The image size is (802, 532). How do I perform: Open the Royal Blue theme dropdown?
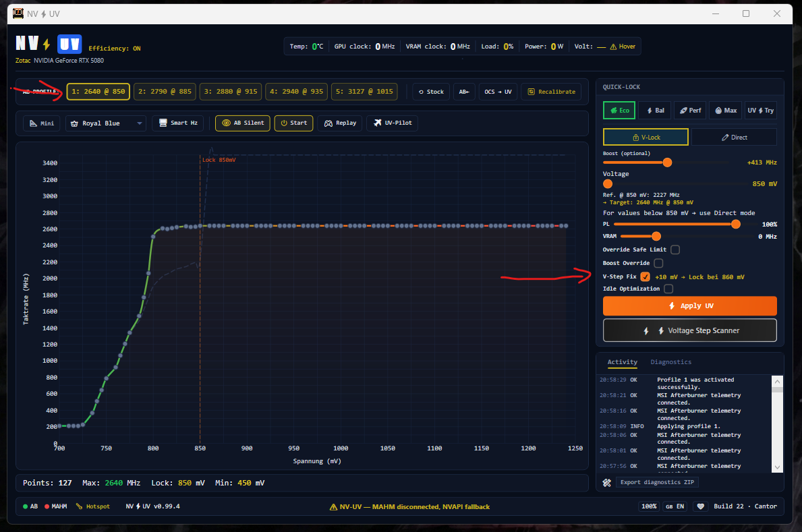point(106,123)
